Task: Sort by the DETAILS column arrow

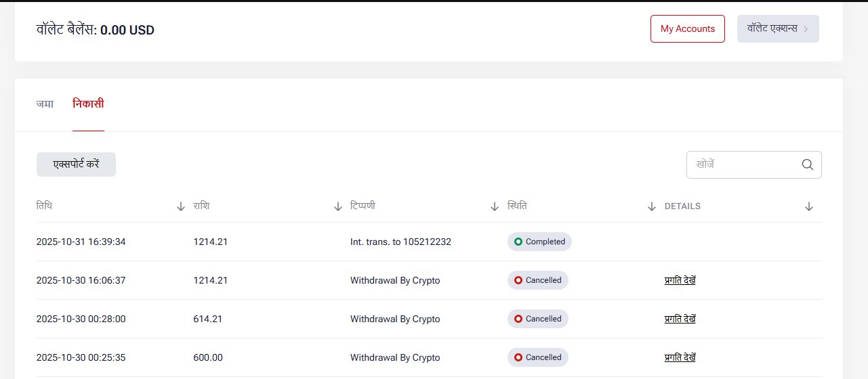Action: pos(808,206)
